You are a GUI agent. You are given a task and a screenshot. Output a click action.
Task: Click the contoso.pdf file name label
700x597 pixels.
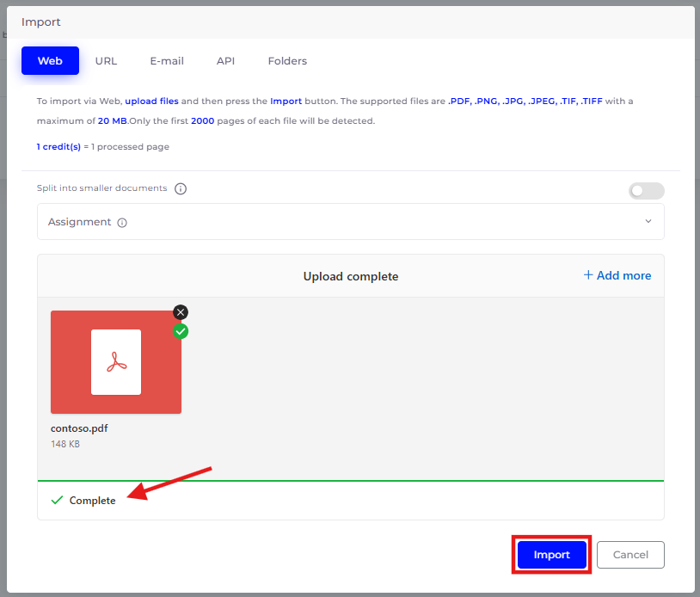click(x=79, y=428)
